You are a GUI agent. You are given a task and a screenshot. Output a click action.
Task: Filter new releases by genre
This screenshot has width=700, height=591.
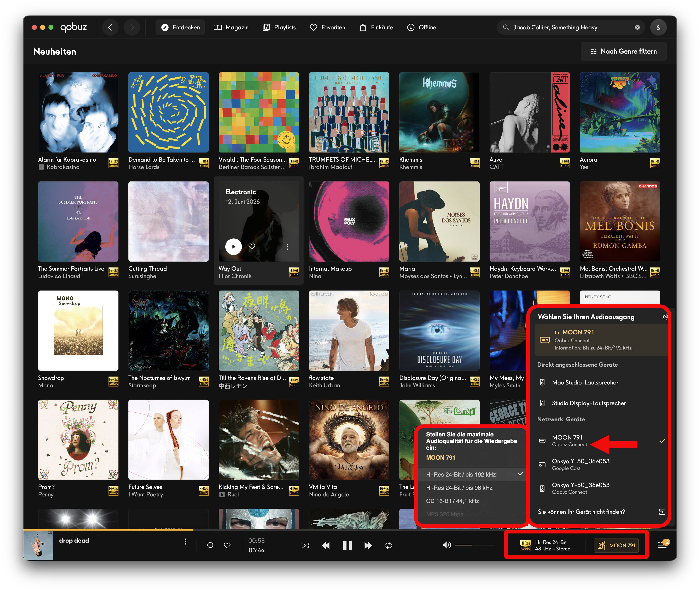(x=624, y=51)
